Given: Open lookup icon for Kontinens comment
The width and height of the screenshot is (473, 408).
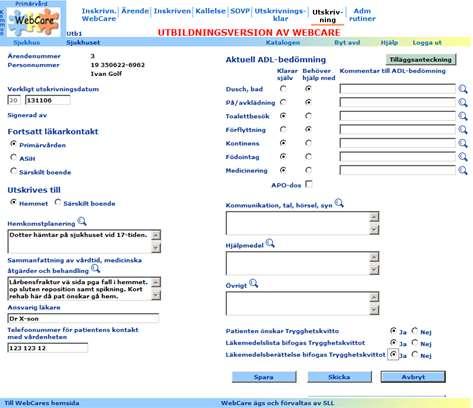Looking at the screenshot, I should point(463,143).
